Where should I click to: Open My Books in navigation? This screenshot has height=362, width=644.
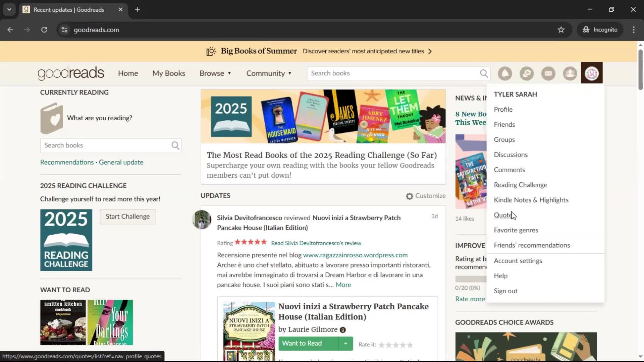pos(169,73)
